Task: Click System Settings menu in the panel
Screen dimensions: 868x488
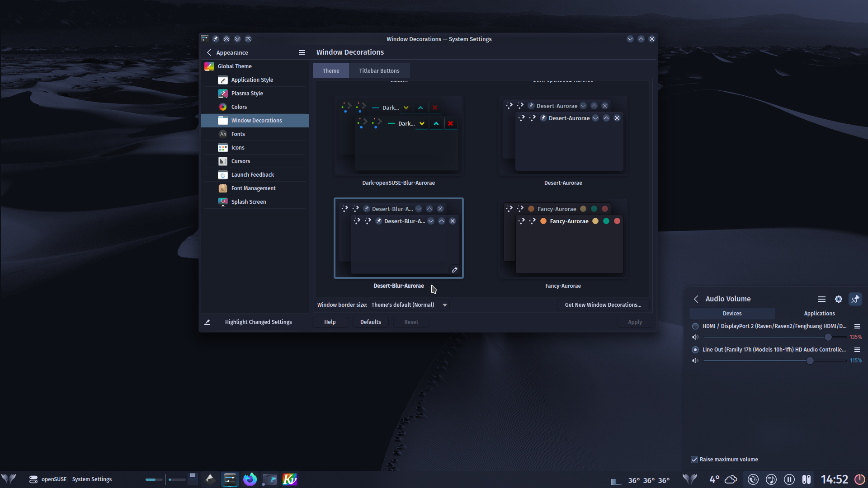Action: coord(92,479)
